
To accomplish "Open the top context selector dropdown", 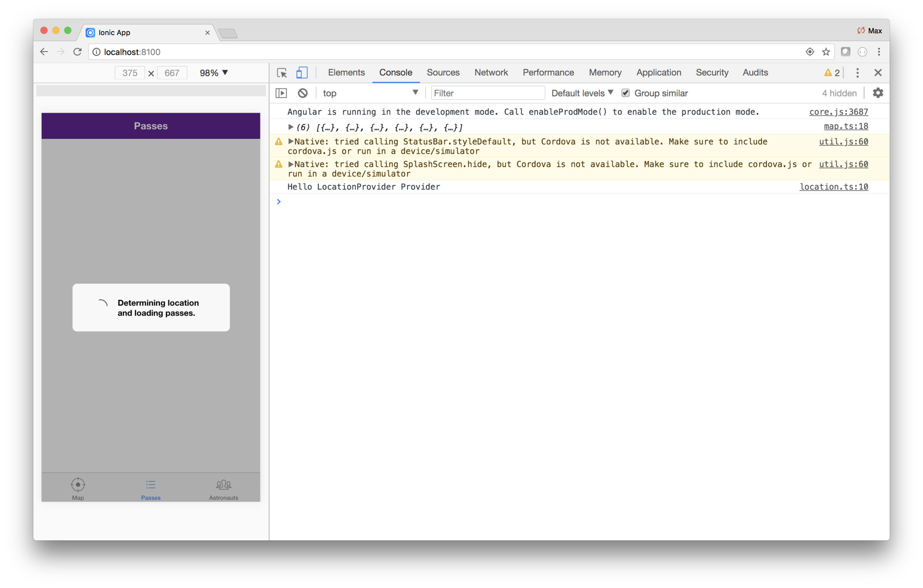I will (x=370, y=93).
